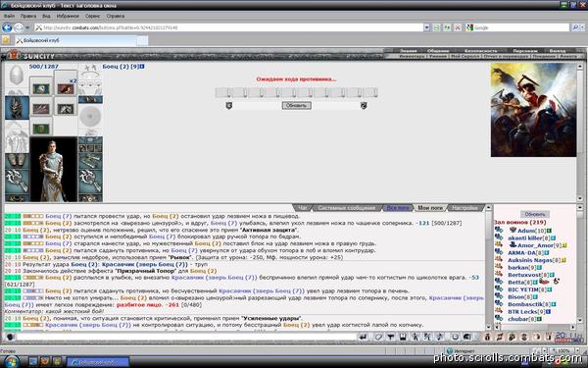Click the eraser icon in chat toolbar
The width and height of the screenshot is (588, 368).
pos(378,337)
